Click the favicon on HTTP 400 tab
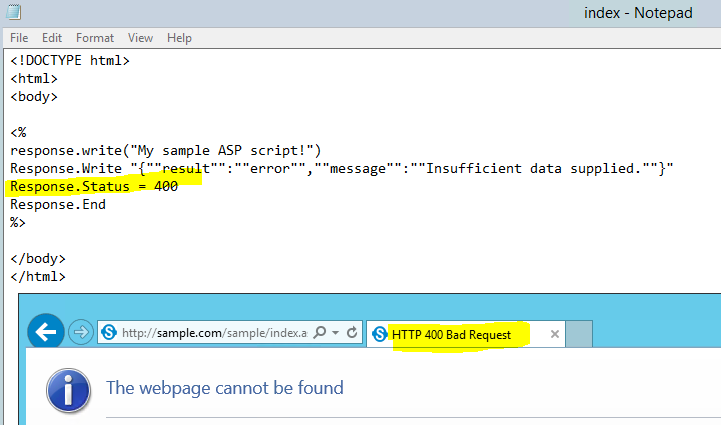 [x=379, y=334]
